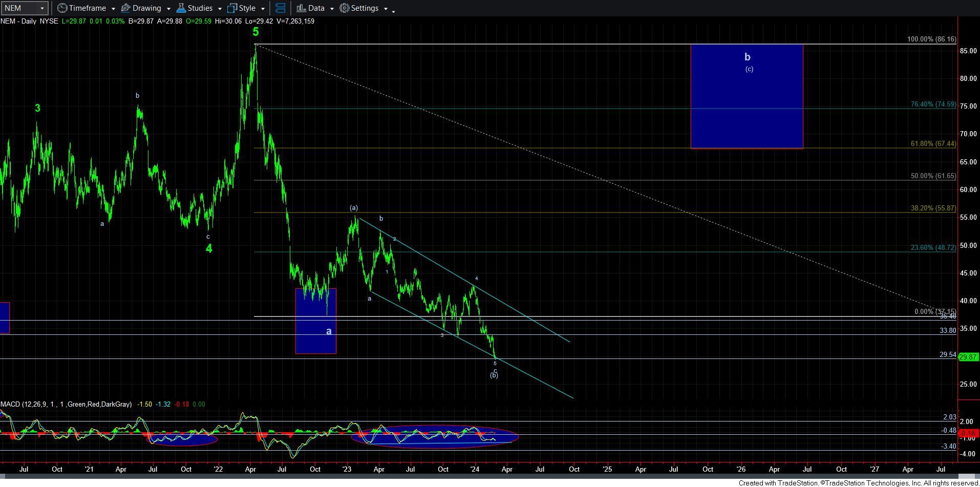Click the Settings gear icon
The width and height of the screenshot is (980, 487).
coord(345,8)
